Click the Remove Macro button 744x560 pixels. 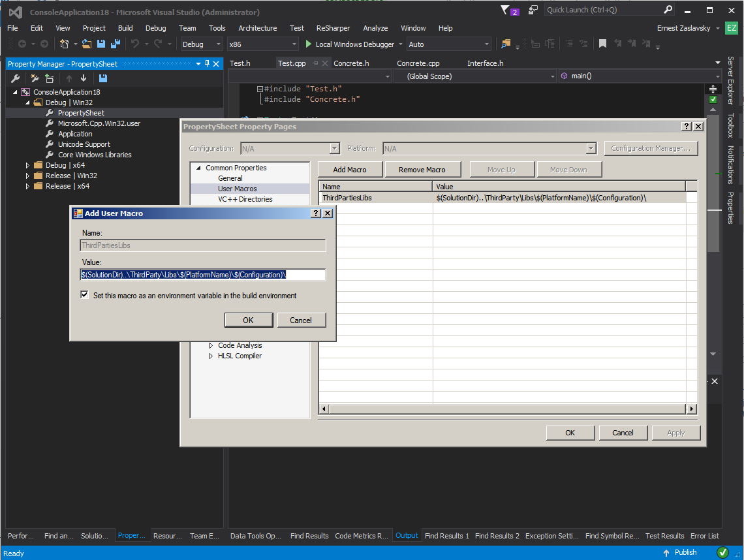[422, 170]
